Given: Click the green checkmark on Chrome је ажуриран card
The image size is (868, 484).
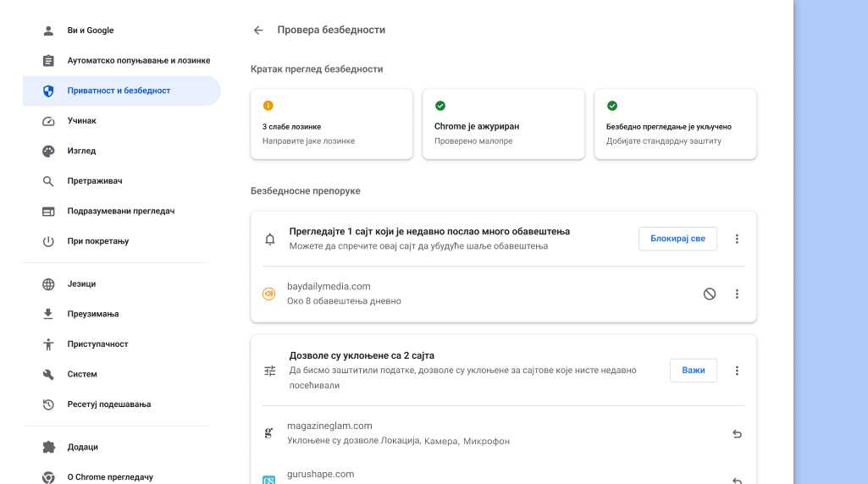Looking at the screenshot, I should point(440,106).
